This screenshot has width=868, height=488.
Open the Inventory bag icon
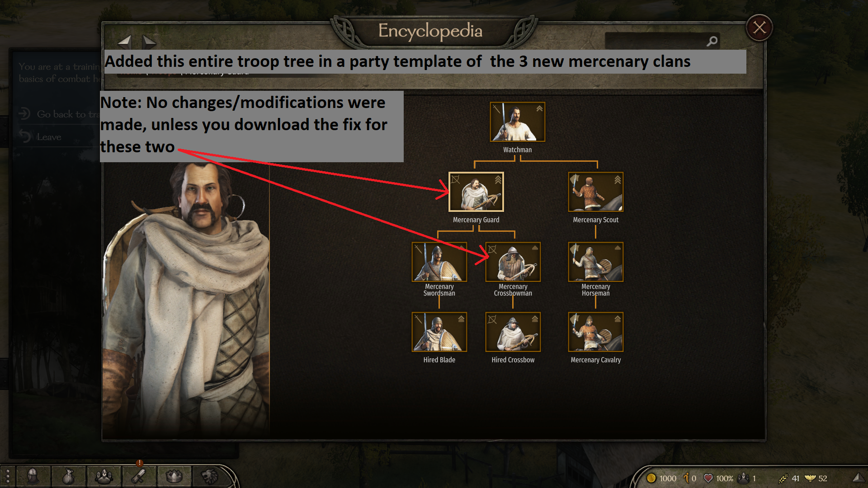[x=68, y=476]
